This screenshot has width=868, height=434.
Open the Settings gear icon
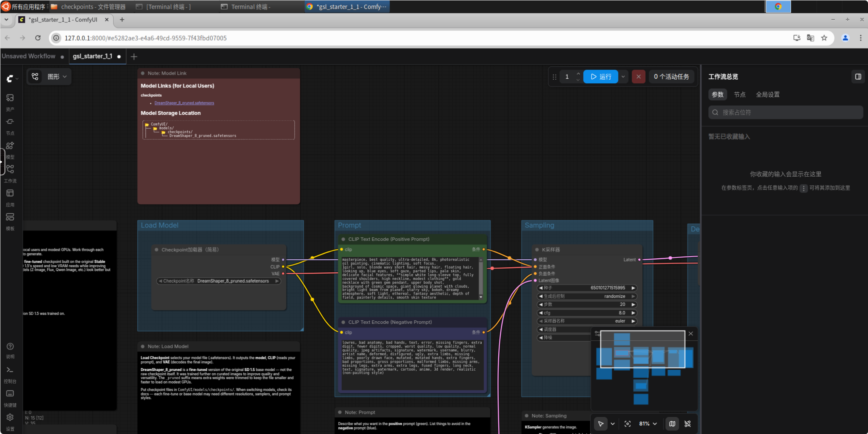tap(10, 417)
